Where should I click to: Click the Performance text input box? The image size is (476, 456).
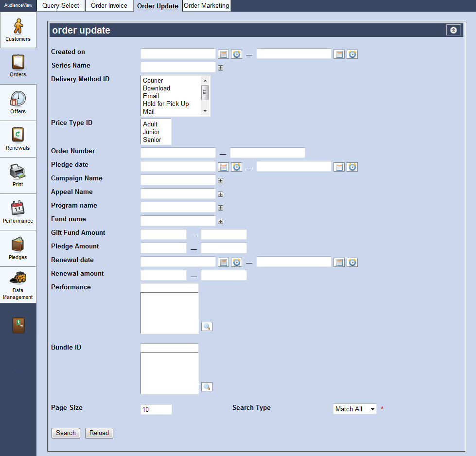pos(169,288)
